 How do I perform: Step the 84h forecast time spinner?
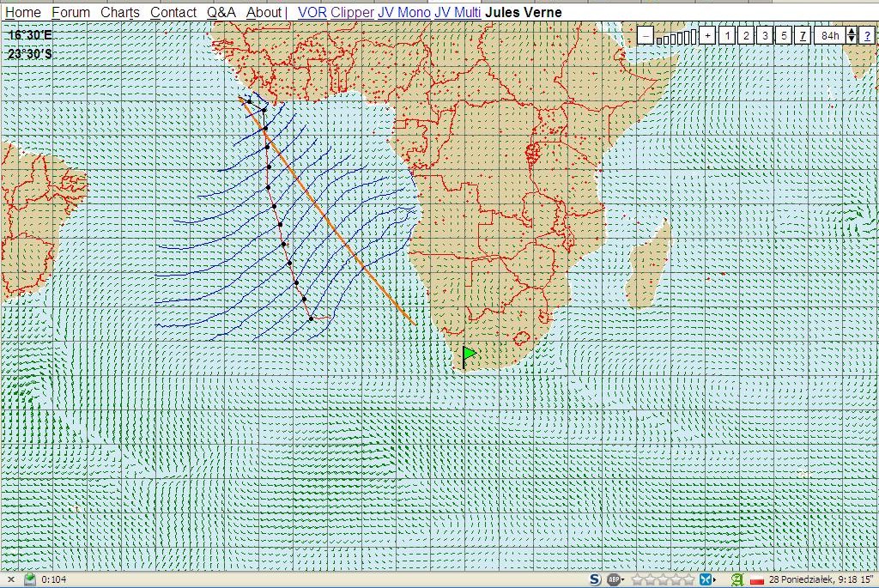pos(851,35)
